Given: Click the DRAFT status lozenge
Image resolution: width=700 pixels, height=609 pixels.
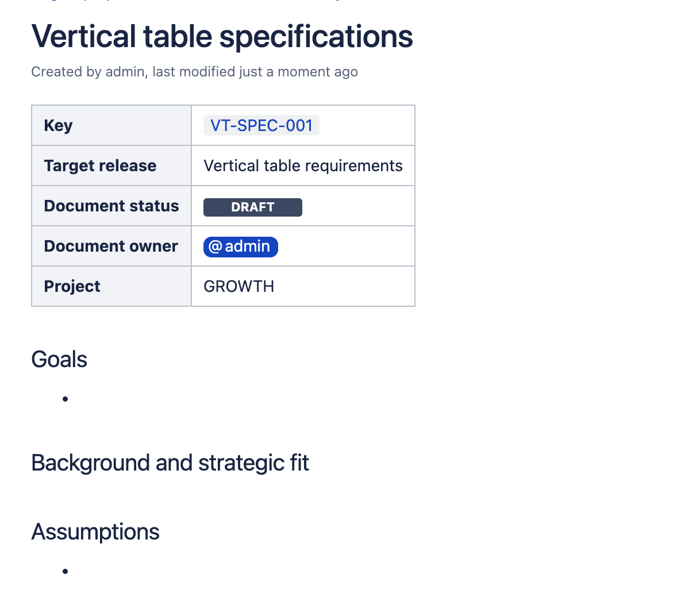Looking at the screenshot, I should coord(252,207).
